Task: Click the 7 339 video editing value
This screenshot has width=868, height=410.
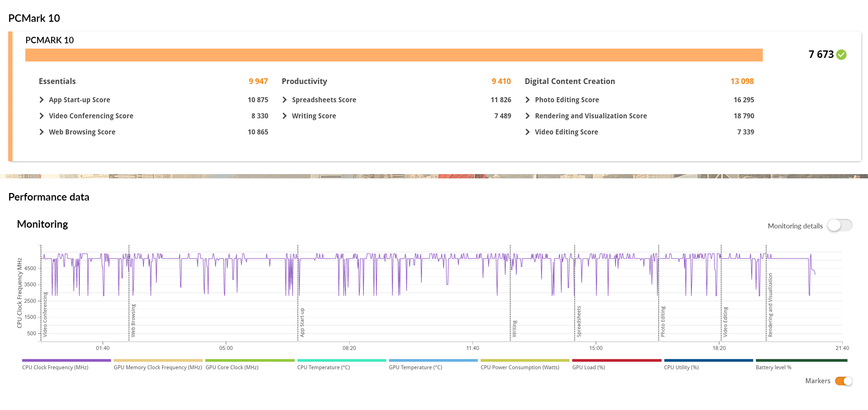Action: coord(746,132)
